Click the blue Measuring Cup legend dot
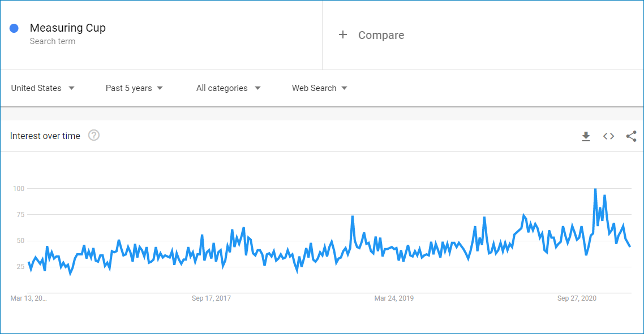This screenshot has height=334, width=644. tap(13, 28)
